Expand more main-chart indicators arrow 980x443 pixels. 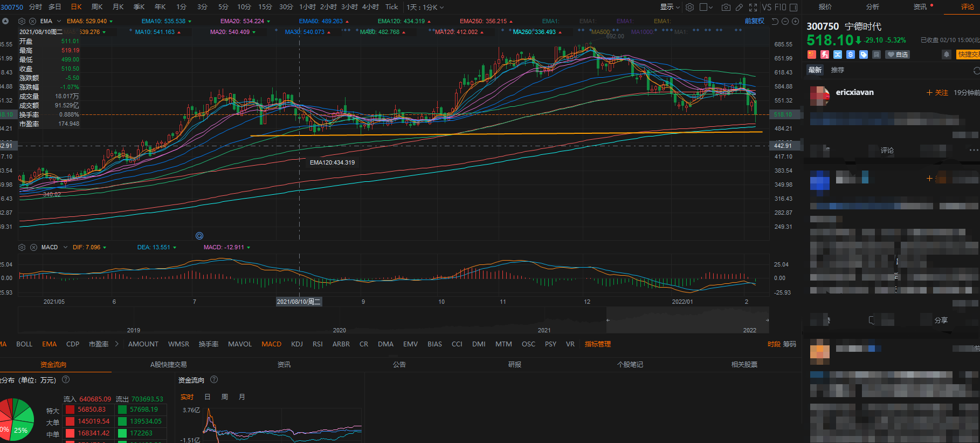click(x=116, y=344)
